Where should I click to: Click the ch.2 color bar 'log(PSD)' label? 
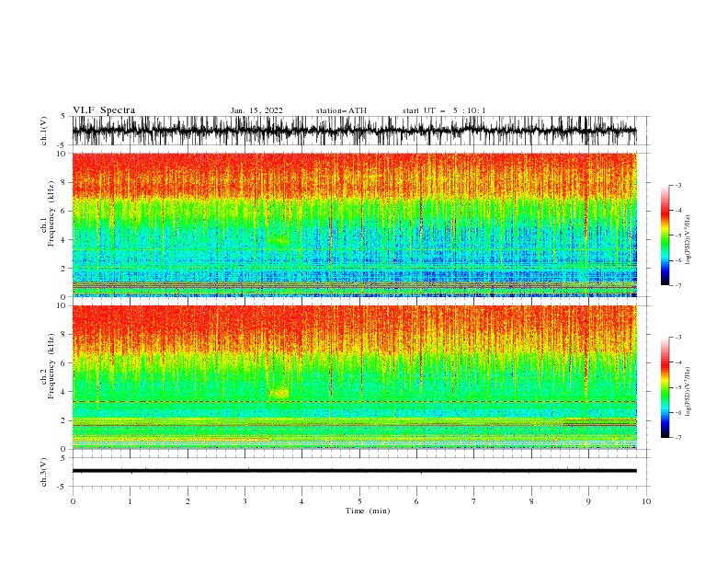[x=688, y=392]
